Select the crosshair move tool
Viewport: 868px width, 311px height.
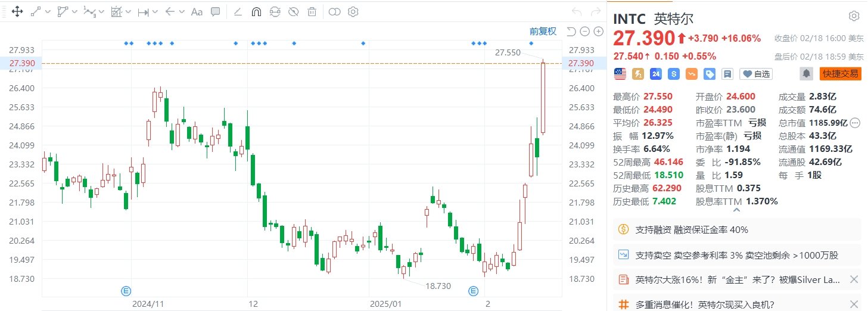[x=17, y=11]
